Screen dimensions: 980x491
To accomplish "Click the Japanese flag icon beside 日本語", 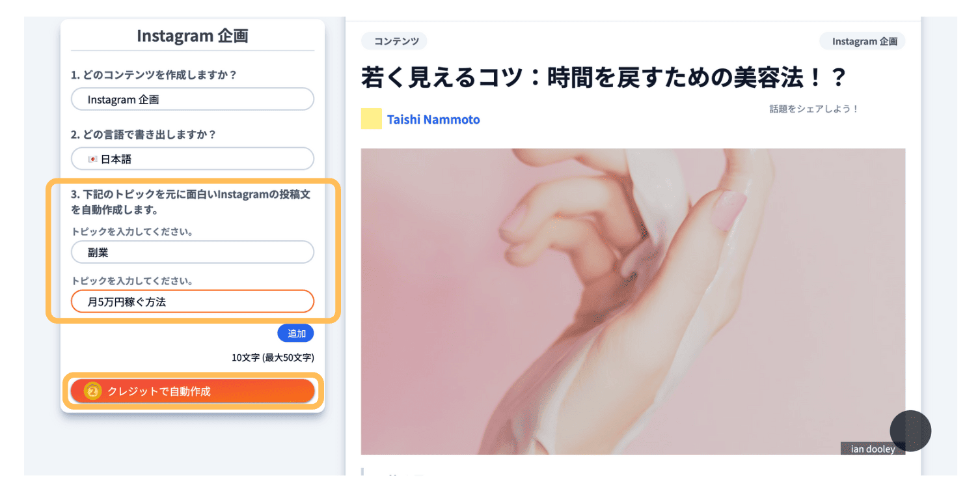I will pos(92,159).
